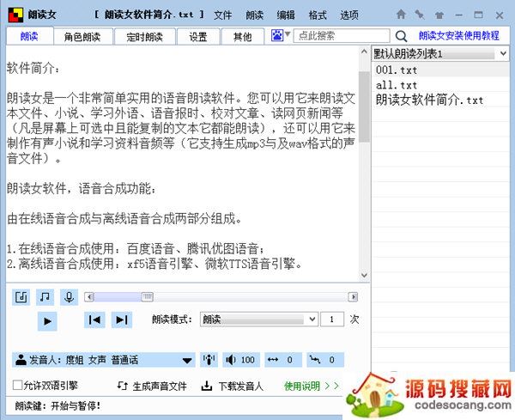Image resolution: width=515 pixels, height=420 pixels.
Task: Click the search magnifier icon
Action: pyautogui.click(x=401, y=36)
